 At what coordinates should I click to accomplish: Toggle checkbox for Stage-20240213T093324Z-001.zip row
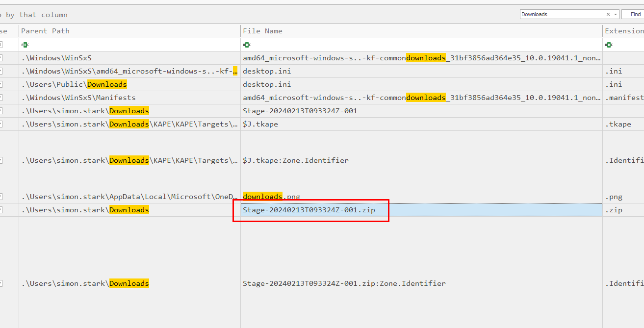[x=1, y=210]
